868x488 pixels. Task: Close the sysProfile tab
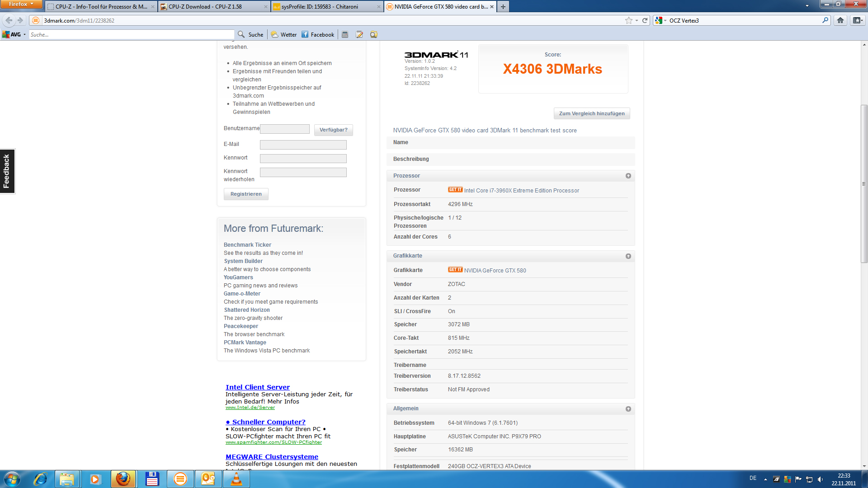(378, 7)
